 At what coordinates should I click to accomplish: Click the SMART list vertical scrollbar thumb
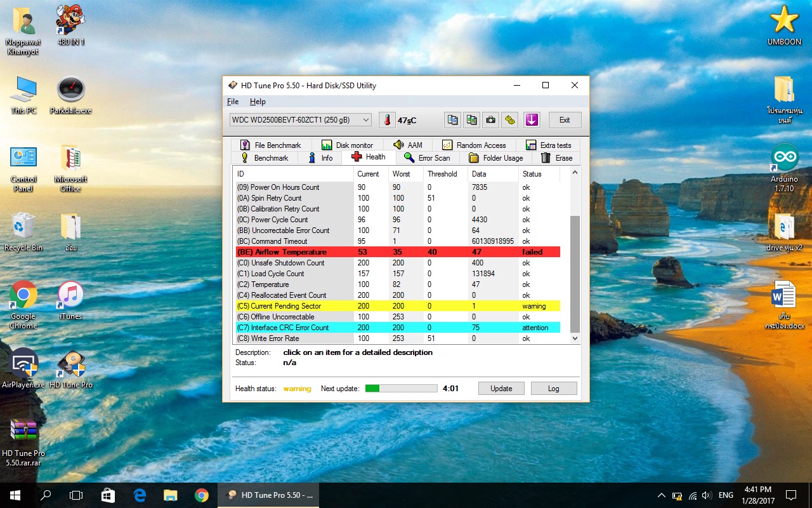click(575, 274)
